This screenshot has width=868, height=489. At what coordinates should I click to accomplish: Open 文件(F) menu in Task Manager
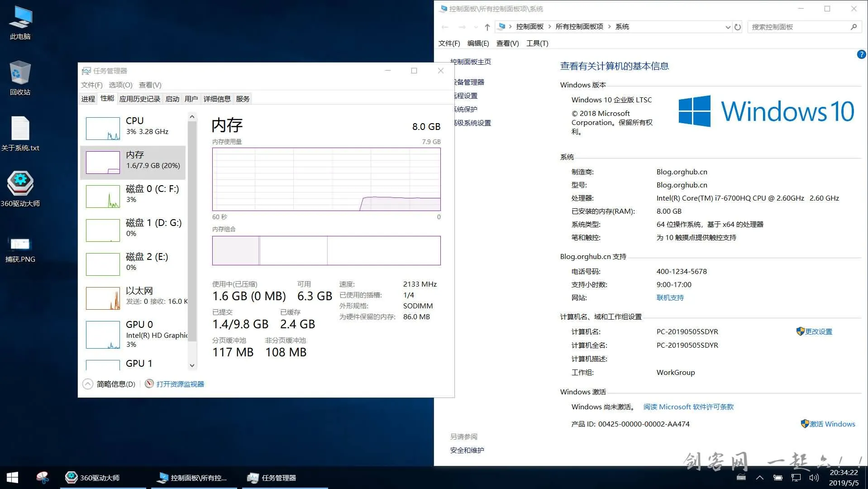pyautogui.click(x=92, y=85)
